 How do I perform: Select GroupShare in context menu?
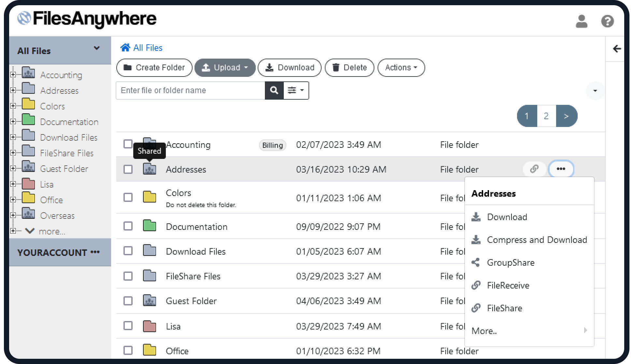point(529,262)
